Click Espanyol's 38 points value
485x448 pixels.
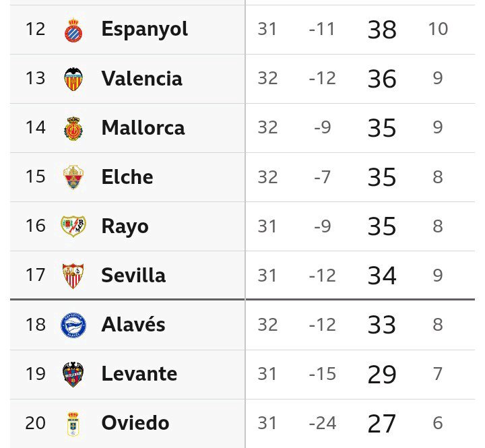[x=382, y=30]
